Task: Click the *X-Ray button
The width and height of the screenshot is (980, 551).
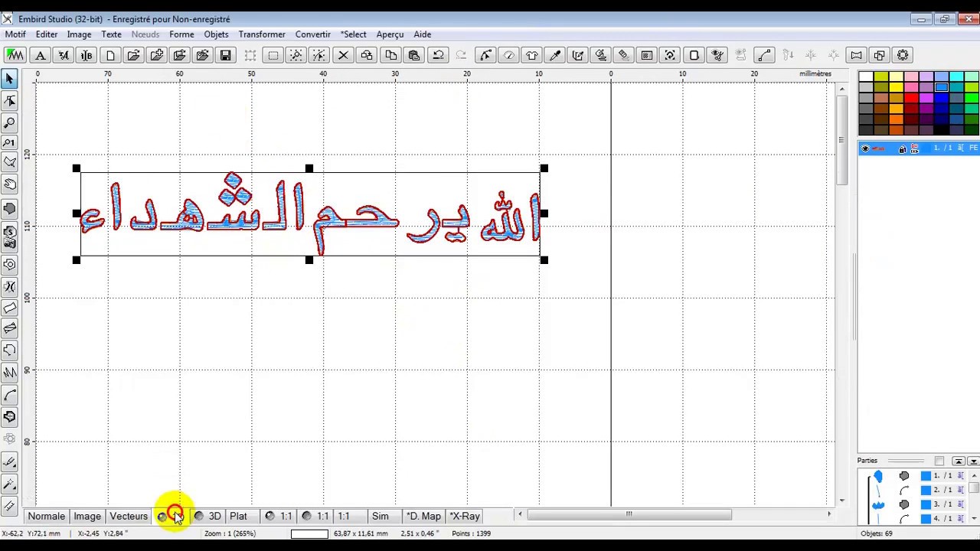Action: (465, 516)
